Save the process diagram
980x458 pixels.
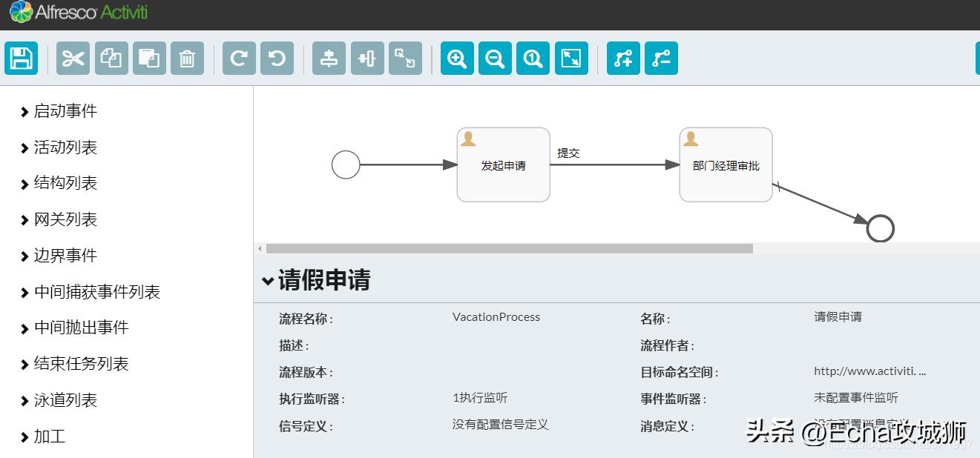21,58
